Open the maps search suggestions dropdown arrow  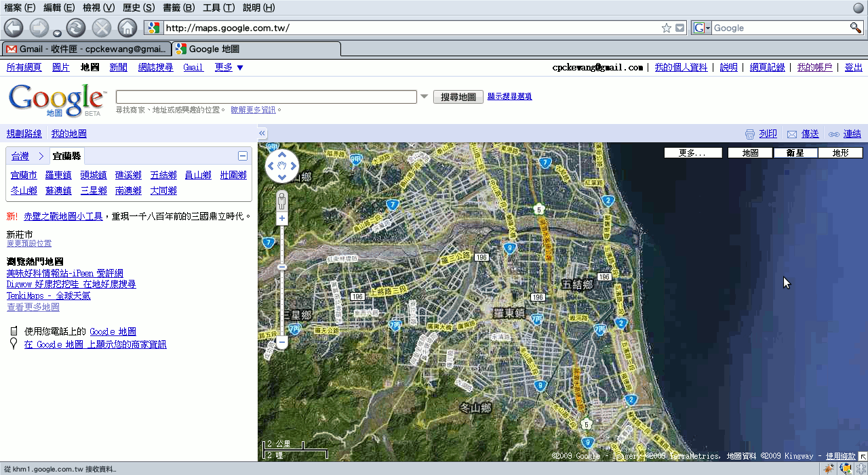coord(425,96)
